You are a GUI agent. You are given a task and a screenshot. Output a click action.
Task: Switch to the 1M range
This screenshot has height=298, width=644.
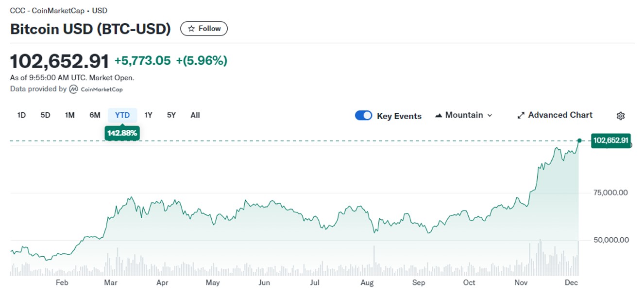[69, 115]
